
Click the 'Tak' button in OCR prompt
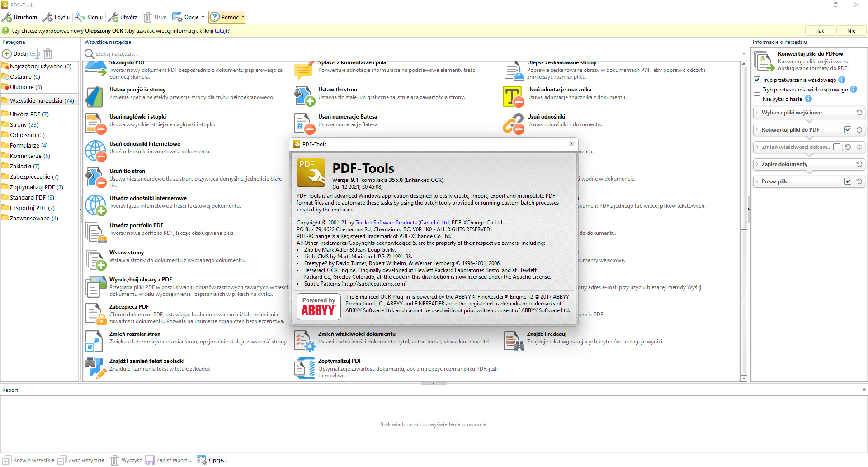[820, 31]
